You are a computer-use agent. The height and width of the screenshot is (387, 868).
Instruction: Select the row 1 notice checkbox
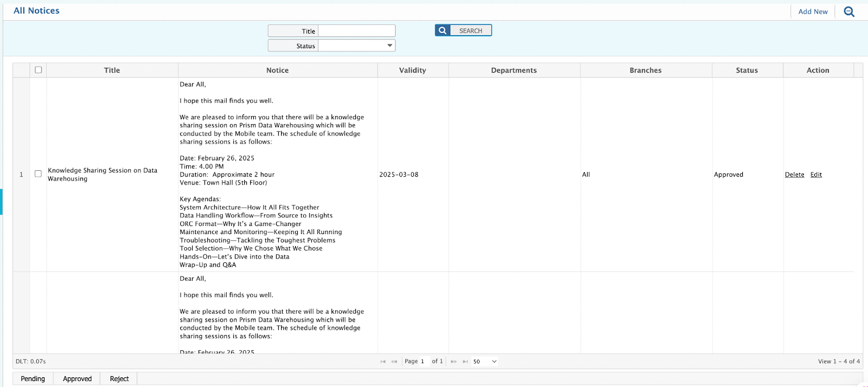click(x=38, y=174)
